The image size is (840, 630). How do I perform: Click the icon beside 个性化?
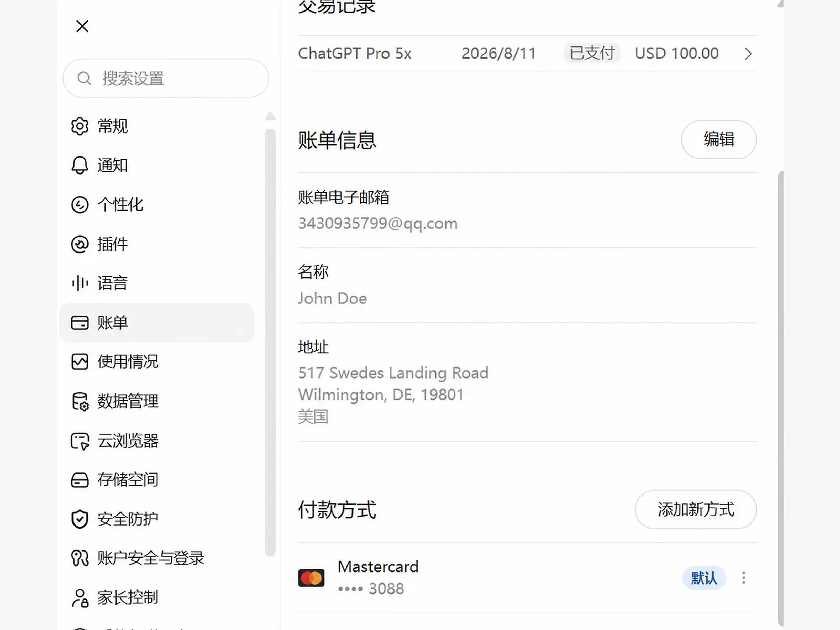[x=80, y=205]
